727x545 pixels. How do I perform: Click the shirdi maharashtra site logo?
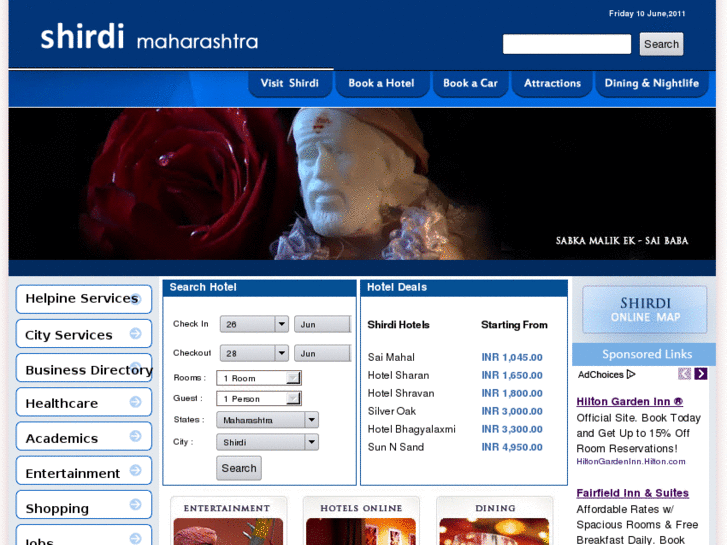149,38
